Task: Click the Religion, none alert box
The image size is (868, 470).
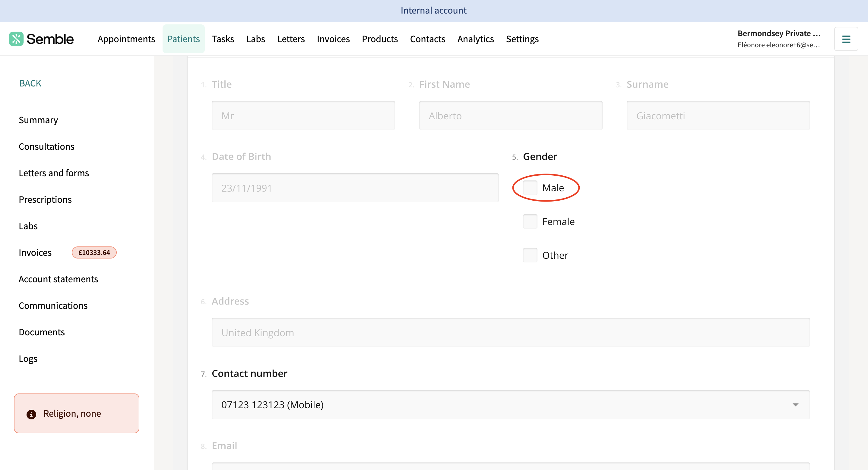Action: click(77, 413)
